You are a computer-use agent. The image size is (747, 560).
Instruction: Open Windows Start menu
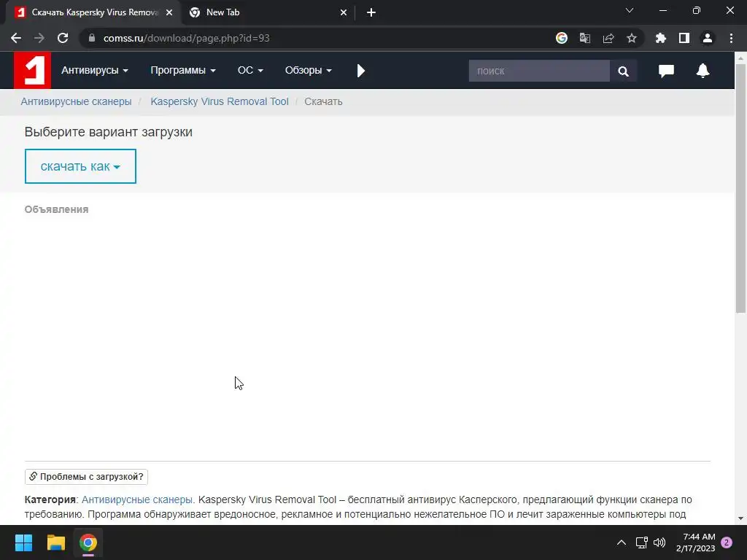(23, 542)
